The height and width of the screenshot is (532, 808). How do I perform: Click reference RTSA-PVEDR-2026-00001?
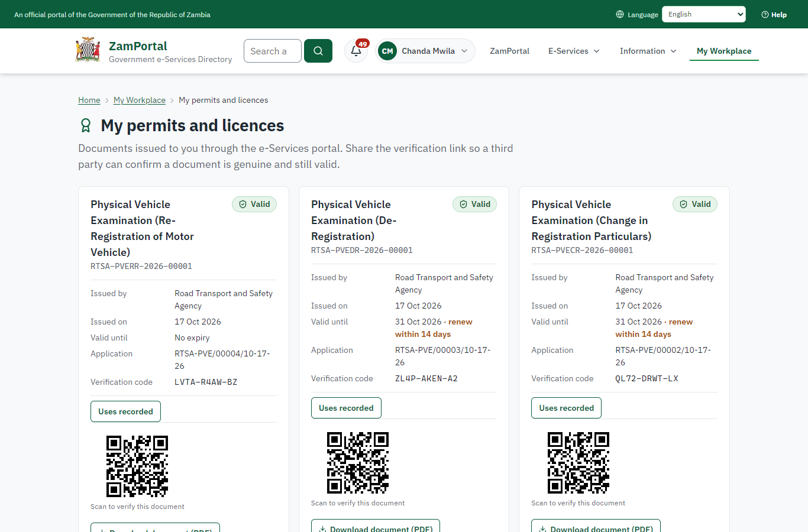point(362,250)
